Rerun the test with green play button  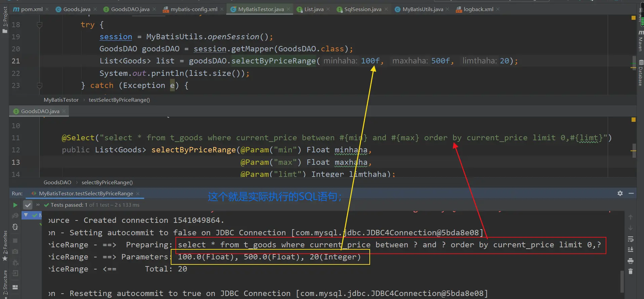pos(15,205)
